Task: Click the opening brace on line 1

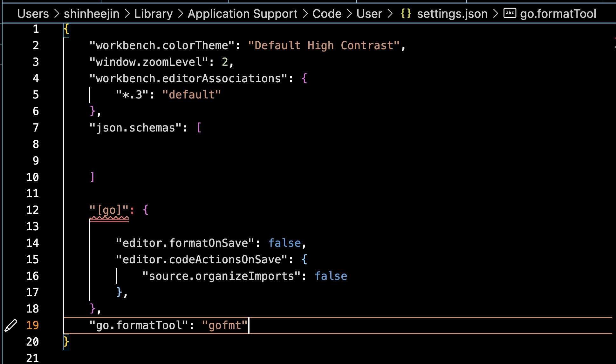Action: [66, 29]
